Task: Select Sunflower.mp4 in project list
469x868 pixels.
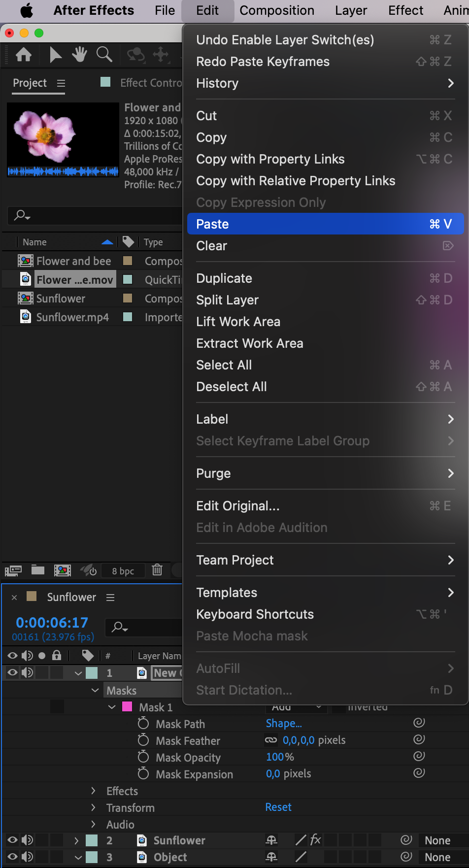Action: pyautogui.click(x=72, y=317)
